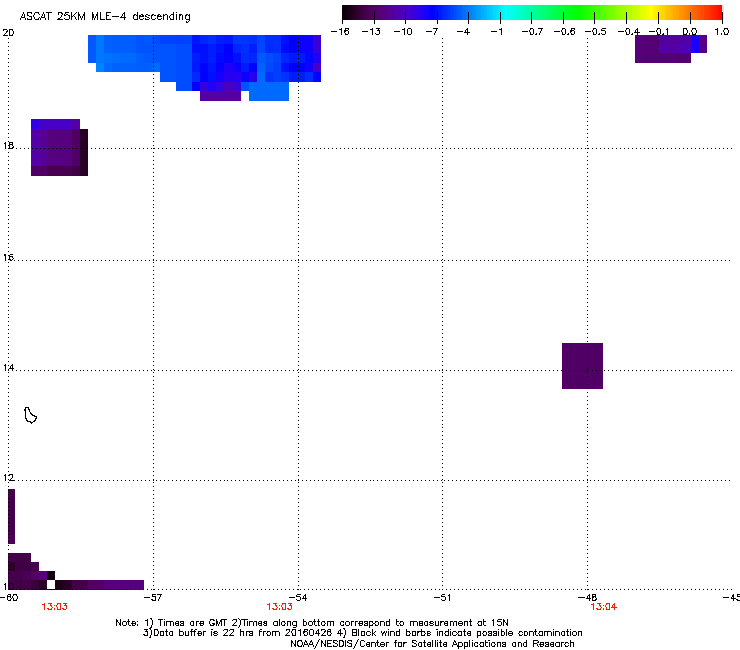Viewport: 740px width, 650px height.
Task: Click the 'Data buffer is 22 hrs' note line
Action: click(x=362, y=633)
